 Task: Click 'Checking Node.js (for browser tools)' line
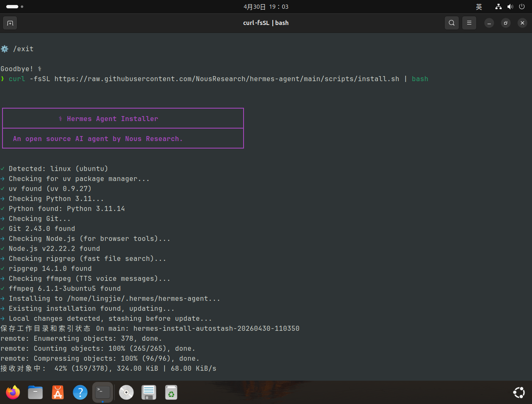tap(86, 238)
